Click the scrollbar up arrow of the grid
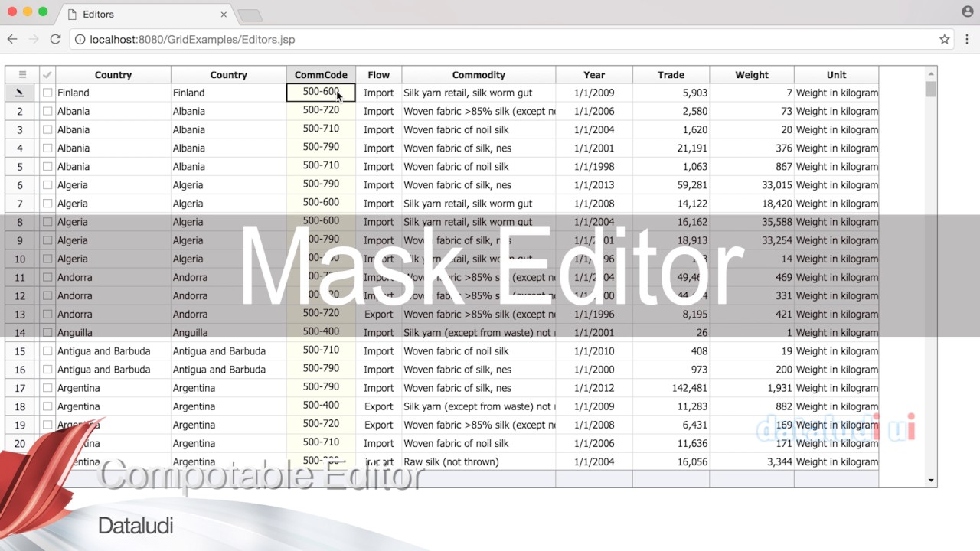The width and height of the screenshot is (980, 551). pos(931,73)
